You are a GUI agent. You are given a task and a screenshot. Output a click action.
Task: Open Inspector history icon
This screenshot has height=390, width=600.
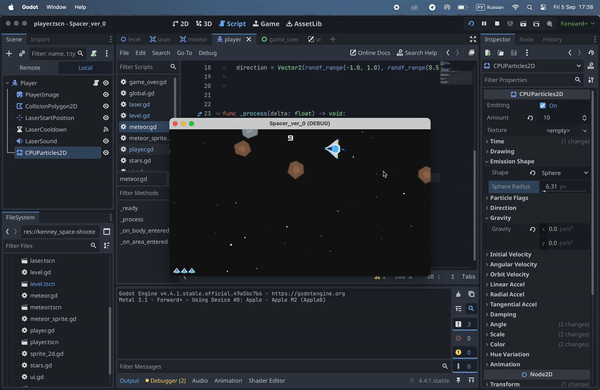tap(591, 53)
